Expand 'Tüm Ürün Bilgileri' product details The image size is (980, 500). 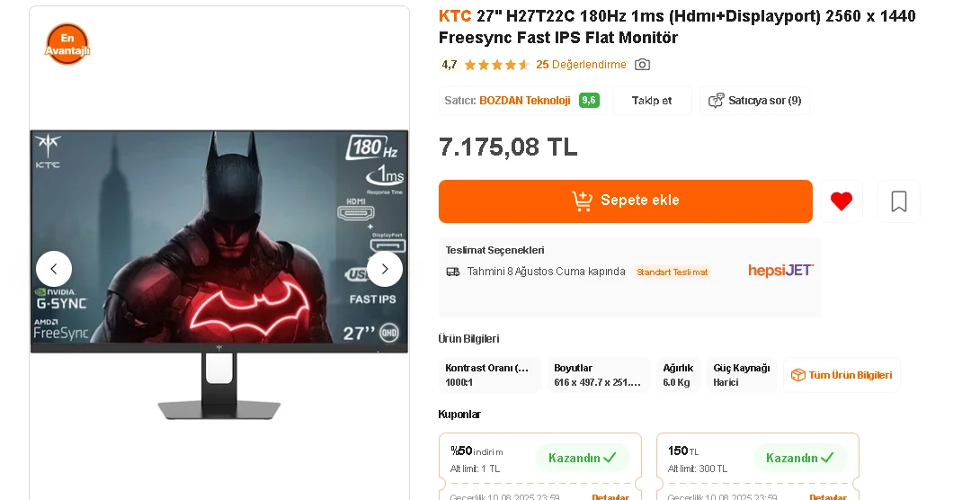[x=842, y=375]
